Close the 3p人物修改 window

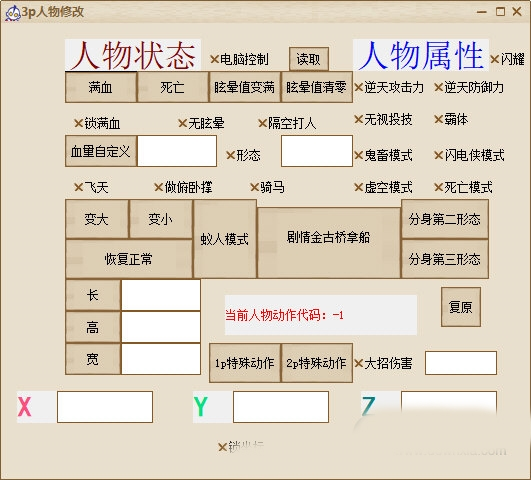click(517, 12)
